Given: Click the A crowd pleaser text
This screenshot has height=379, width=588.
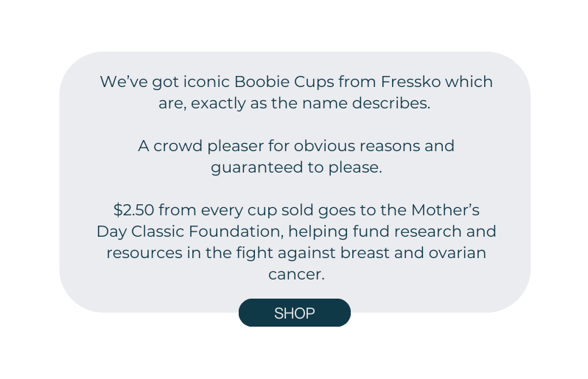Looking at the screenshot, I should pos(200,147).
